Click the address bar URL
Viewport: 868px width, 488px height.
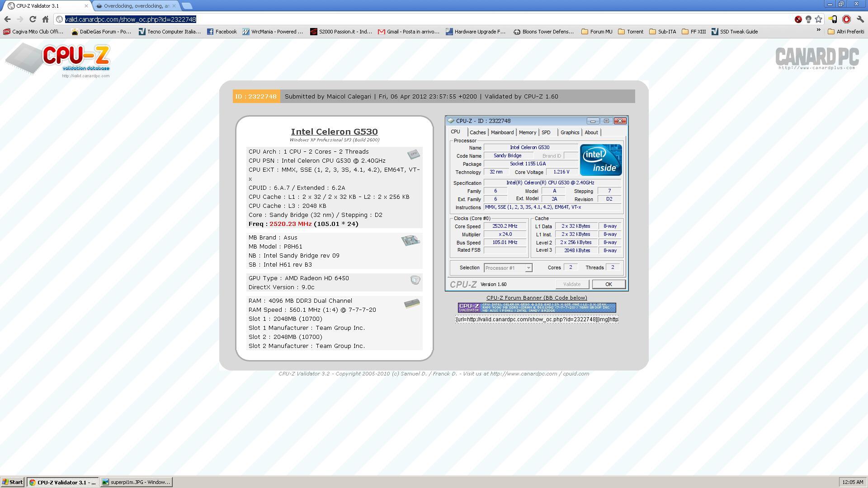(131, 19)
